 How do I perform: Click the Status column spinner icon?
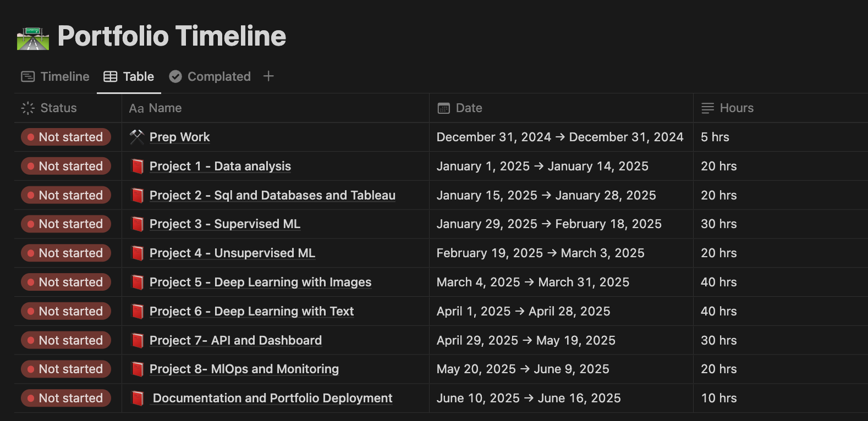coord(28,108)
